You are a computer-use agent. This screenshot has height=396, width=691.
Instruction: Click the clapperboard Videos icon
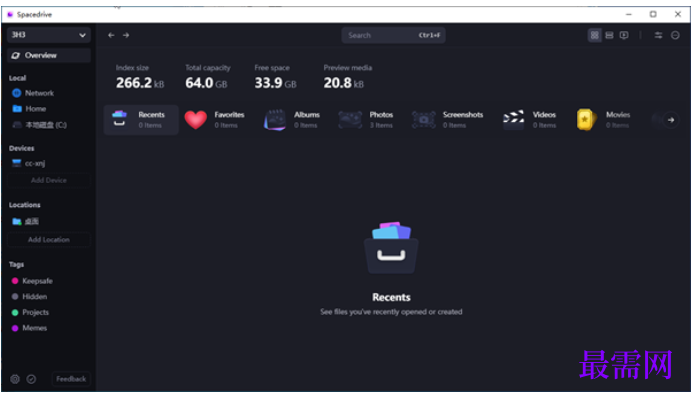coord(514,119)
